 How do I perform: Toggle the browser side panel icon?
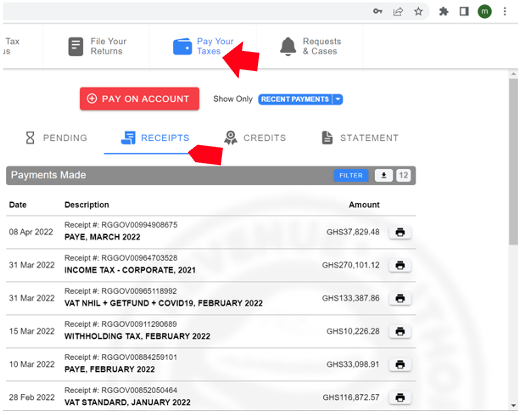464,12
